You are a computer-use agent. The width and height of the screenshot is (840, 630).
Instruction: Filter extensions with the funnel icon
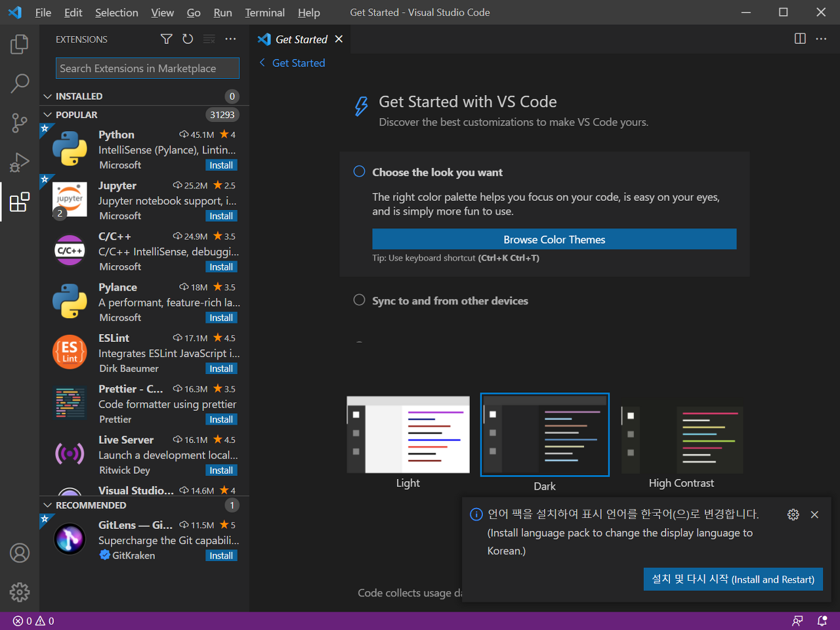click(167, 39)
